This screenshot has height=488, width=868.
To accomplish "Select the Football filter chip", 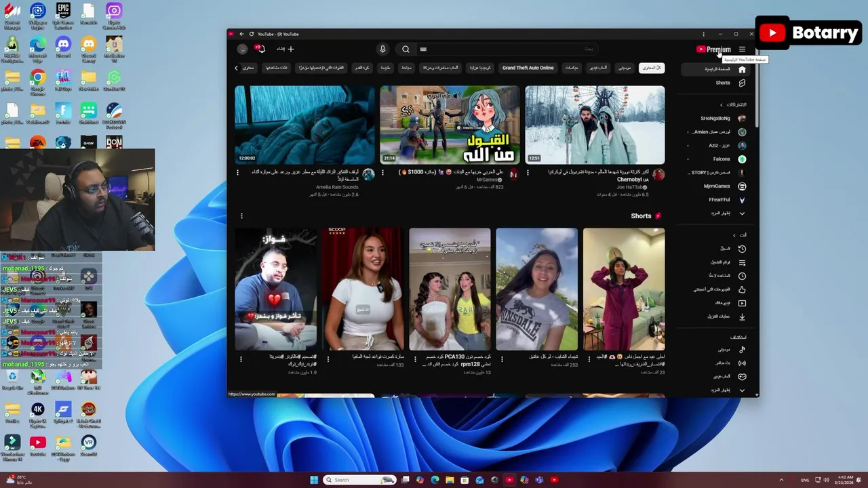I will (x=363, y=68).
